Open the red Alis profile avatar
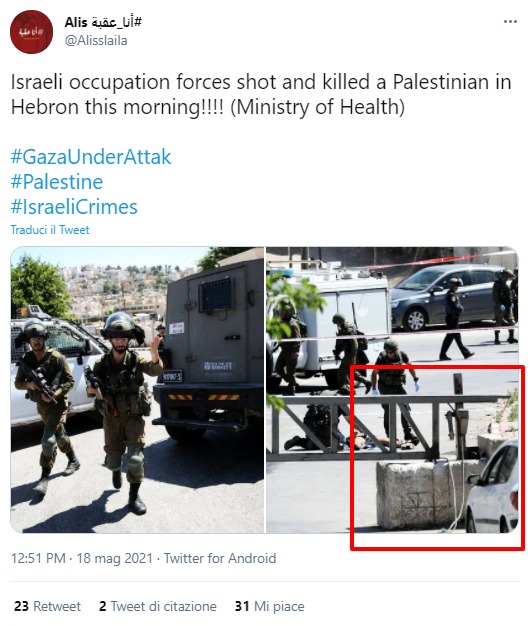The height and width of the screenshot is (626, 532). coord(31,32)
